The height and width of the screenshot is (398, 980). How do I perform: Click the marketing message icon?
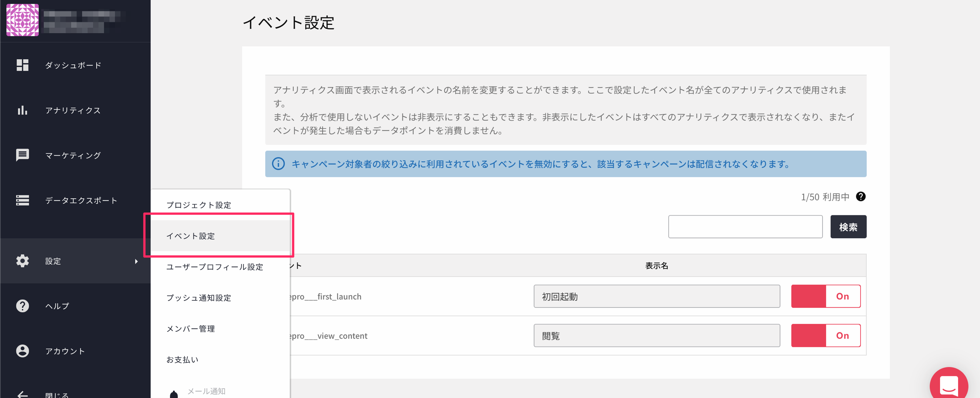[23, 155]
